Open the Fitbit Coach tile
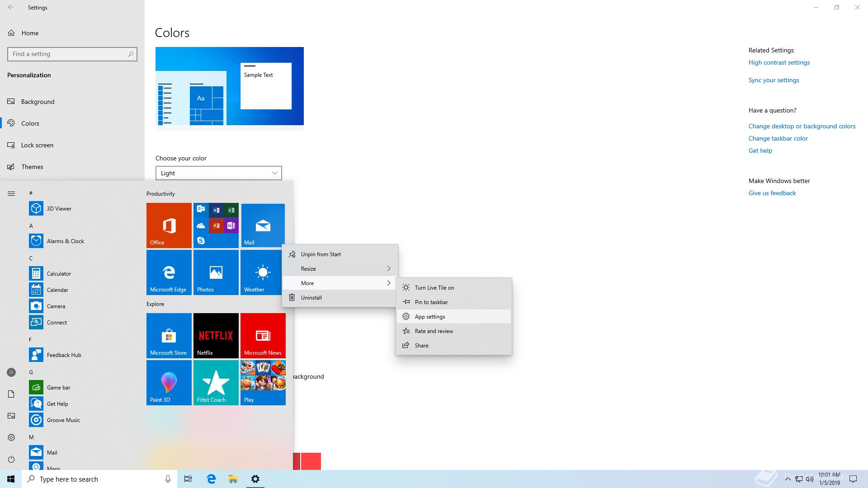868x488 pixels. [216, 383]
